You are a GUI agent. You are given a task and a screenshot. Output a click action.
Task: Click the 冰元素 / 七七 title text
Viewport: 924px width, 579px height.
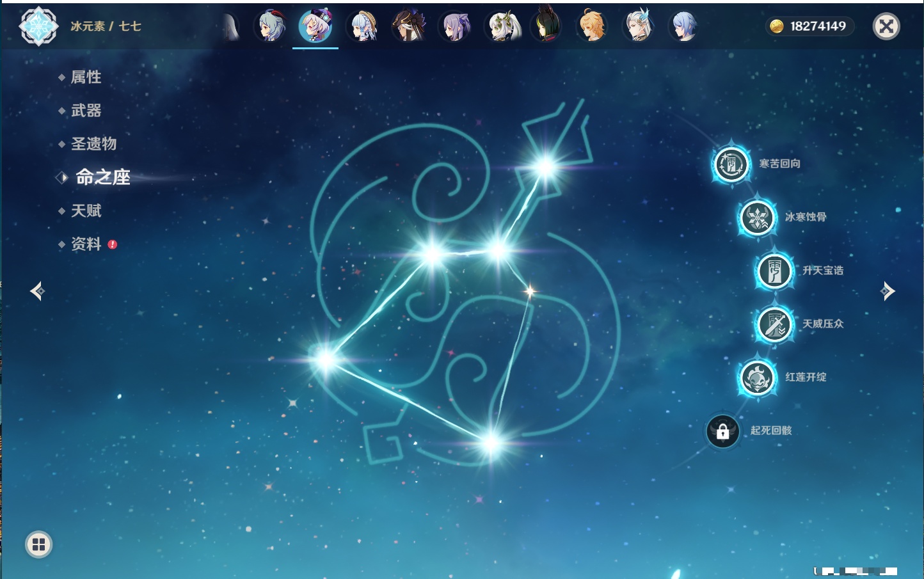point(106,26)
